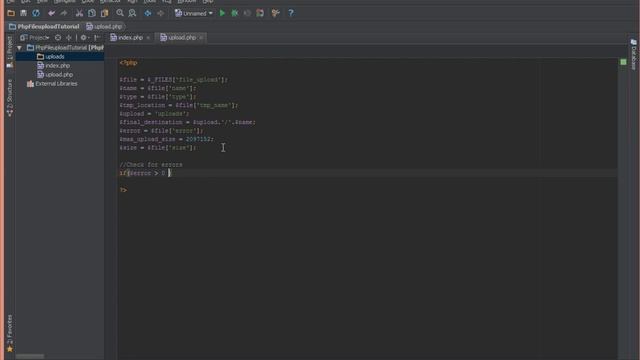Click the $tmp_location code line
Image resolution: width=640 pixels, height=360 pixels.
click(x=178, y=105)
